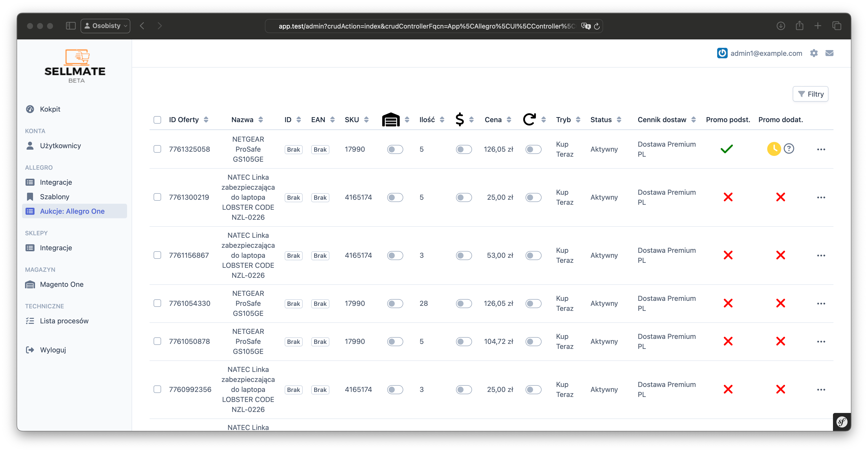Click the SELLMATE logo
Viewport: 868px width, 452px height.
tap(75, 66)
